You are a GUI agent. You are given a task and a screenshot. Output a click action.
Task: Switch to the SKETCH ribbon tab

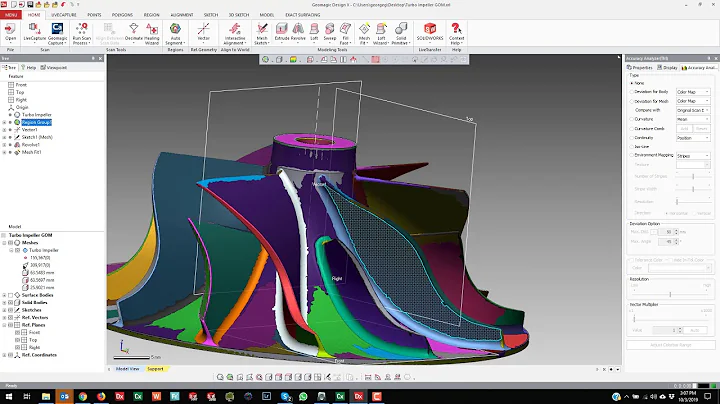coord(211,15)
